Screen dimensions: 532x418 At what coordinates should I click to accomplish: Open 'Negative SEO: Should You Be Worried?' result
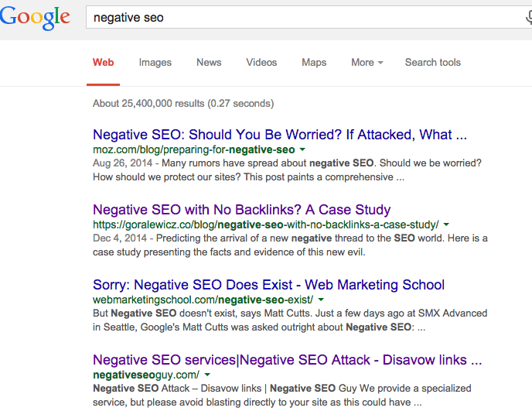tap(279, 135)
